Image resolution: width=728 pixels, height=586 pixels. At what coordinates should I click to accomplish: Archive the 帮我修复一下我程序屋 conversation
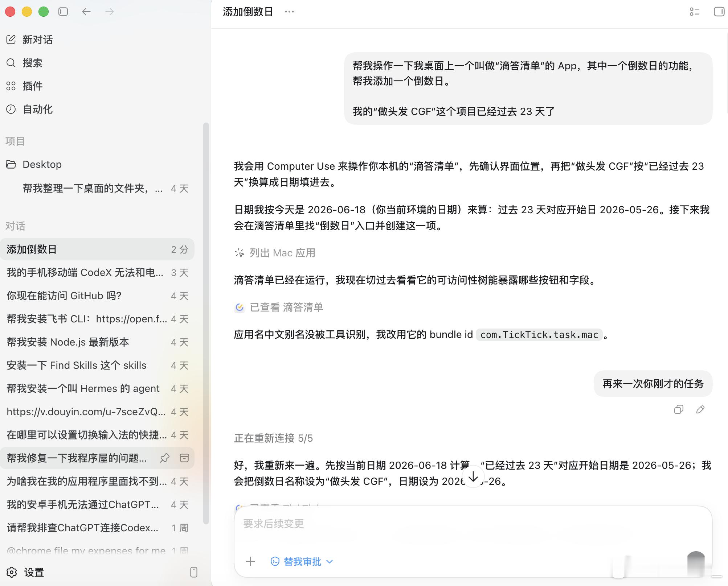184,458
